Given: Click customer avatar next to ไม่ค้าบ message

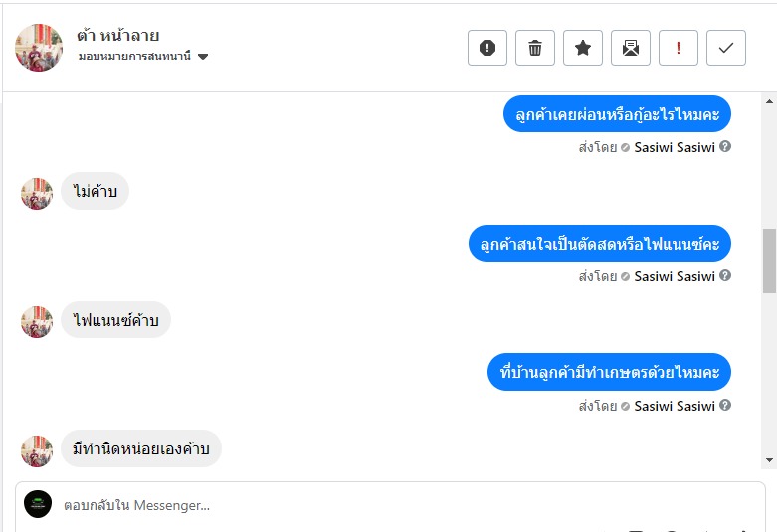Looking at the screenshot, I should coord(37,193).
